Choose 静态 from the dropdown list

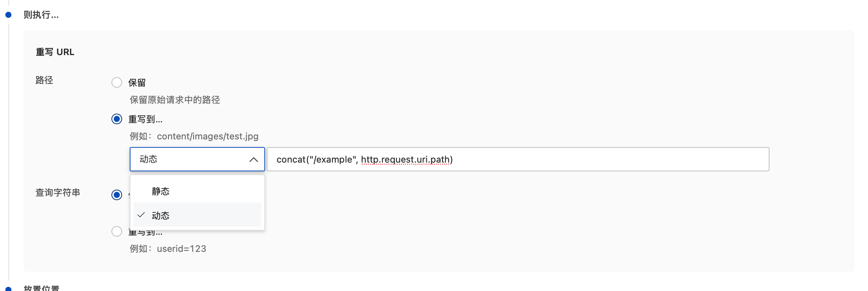pos(161,191)
